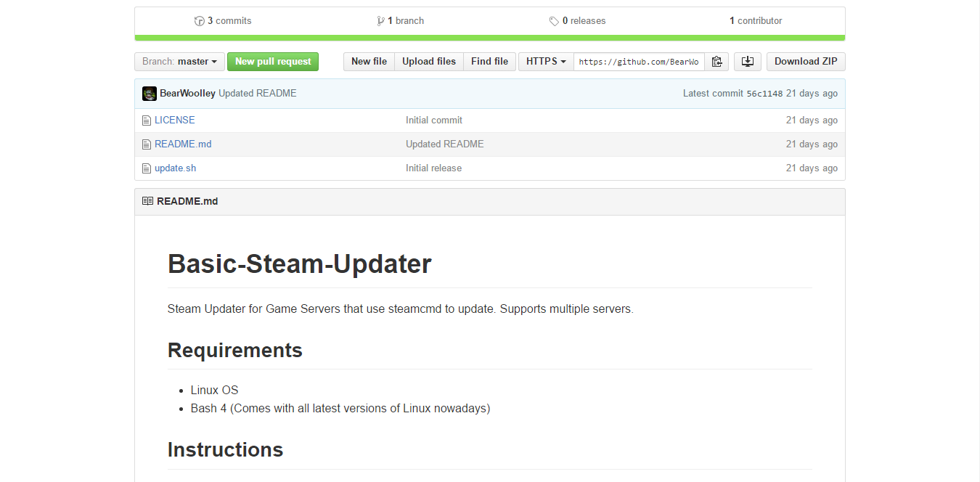The height and width of the screenshot is (482, 980).
Task: Click the 1 contributor link
Action: 755,20
